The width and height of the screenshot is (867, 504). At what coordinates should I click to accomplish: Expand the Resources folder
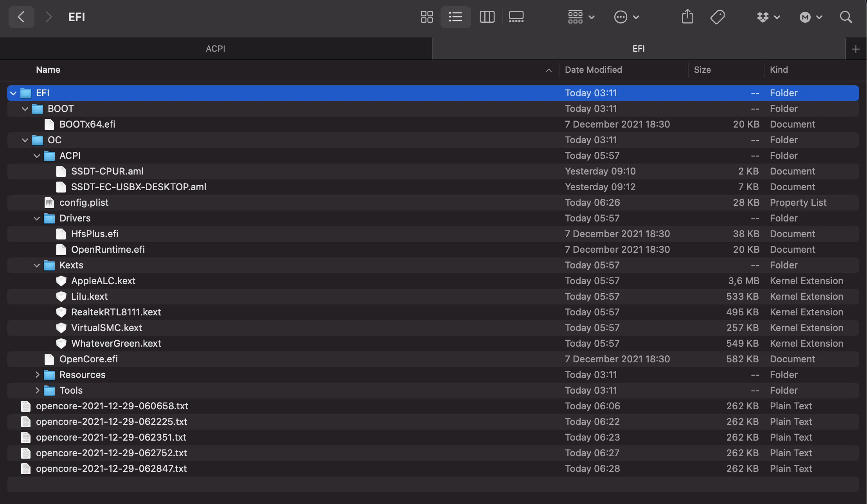pos(37,374)
